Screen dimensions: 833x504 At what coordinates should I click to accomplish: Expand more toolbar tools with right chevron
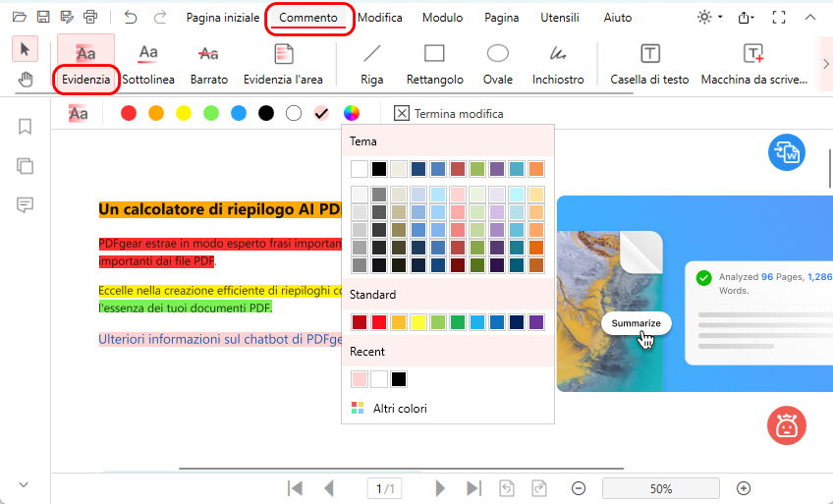click(x=825, y=64)
